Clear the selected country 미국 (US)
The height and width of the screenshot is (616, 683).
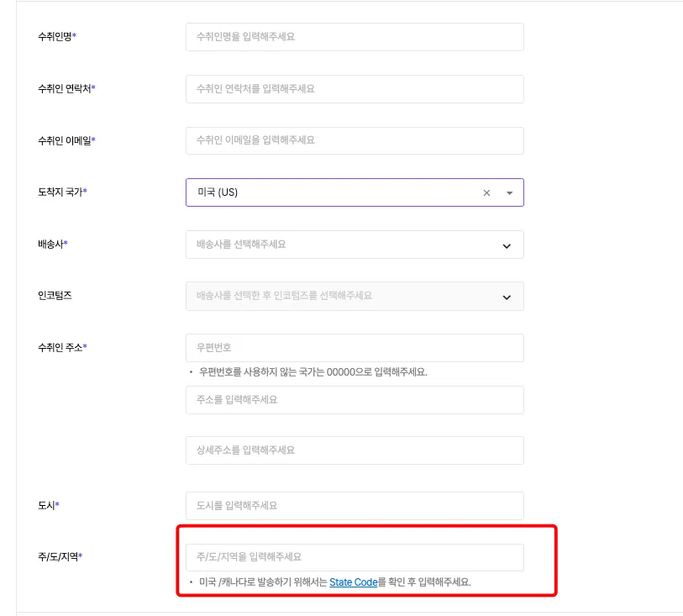click(x=486, y=192)
